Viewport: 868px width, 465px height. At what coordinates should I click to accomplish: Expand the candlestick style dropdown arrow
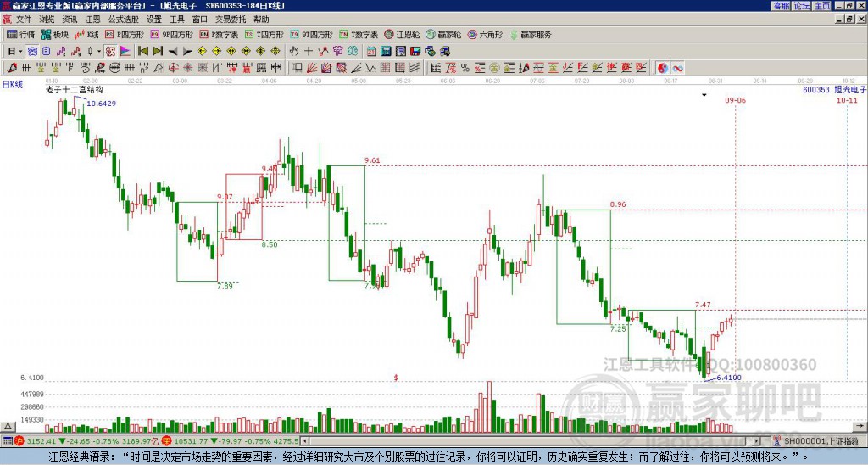click(x=99, y=52)
